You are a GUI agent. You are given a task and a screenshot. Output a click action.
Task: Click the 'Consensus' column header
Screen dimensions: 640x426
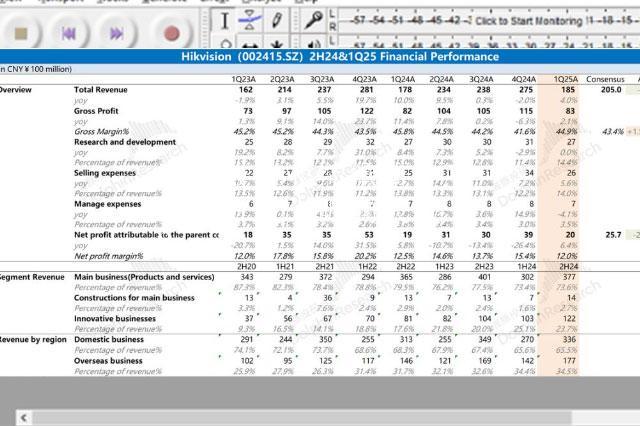point(605,79)
